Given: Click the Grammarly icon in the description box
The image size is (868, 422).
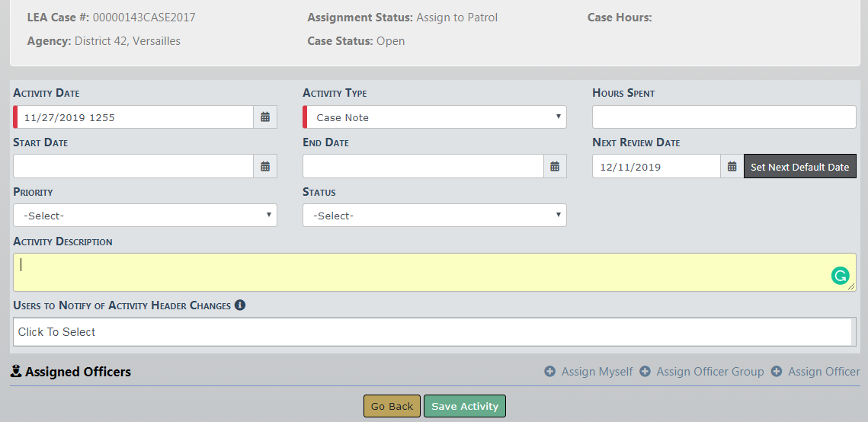Looking at the screenshot, I should click(x=840, y=276).
